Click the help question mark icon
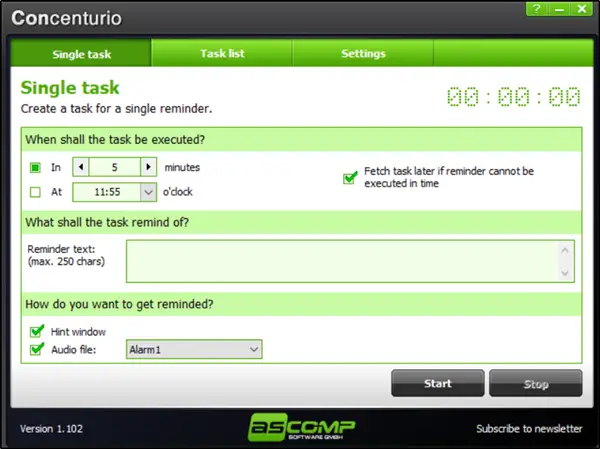Screen dimensions: 600x449 [x=537, y=9]
